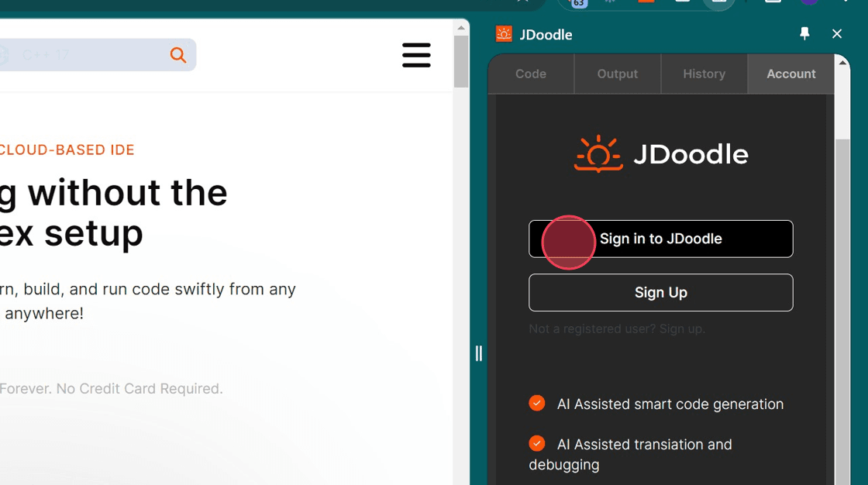
Task: Click the checkmark beside AI Assisted translation and debugging
Action: [x=537, y=443]
